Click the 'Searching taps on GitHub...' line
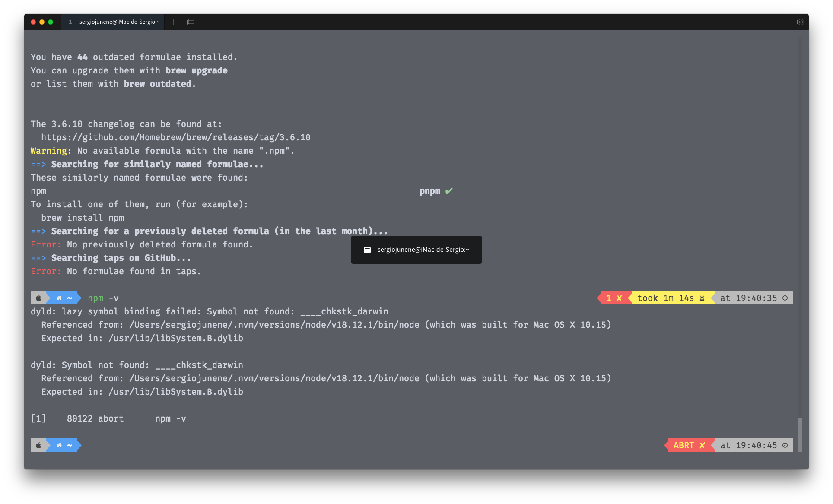The width and height of the screenshot is (833, 504). pyautogui.click(x=111, y=258)
